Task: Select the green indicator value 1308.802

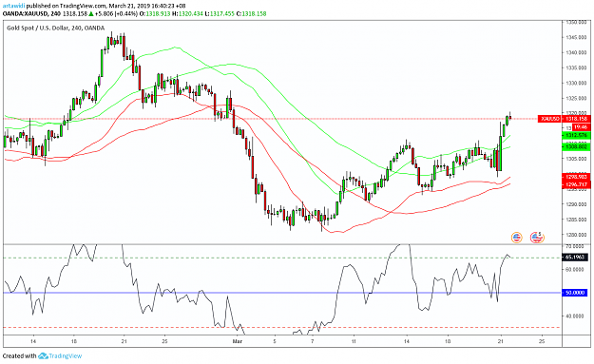Action: (576, 146)
